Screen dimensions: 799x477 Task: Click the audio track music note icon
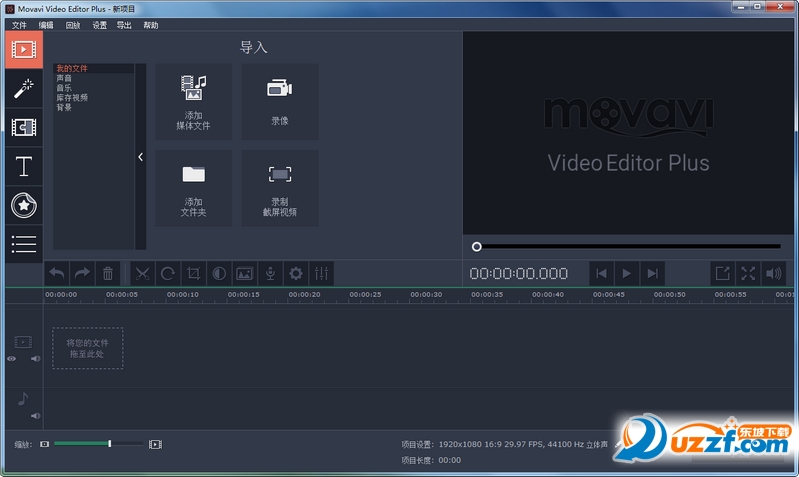coord(23,399)
